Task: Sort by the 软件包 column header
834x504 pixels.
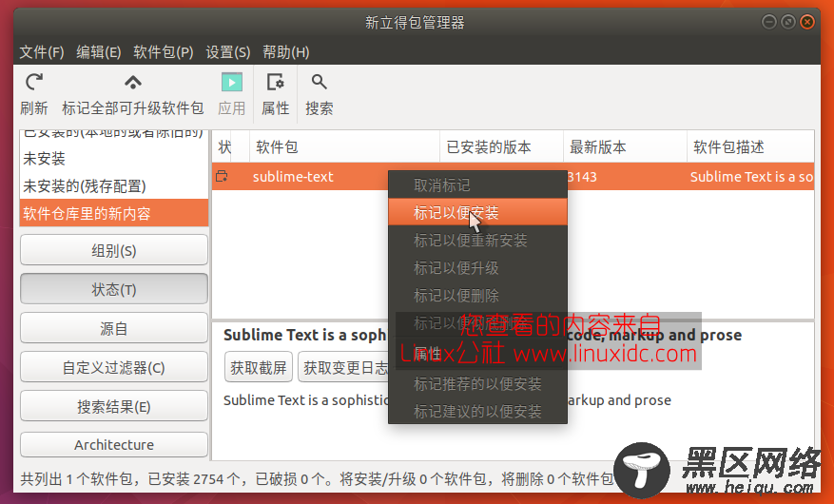Action: [344, 146]
